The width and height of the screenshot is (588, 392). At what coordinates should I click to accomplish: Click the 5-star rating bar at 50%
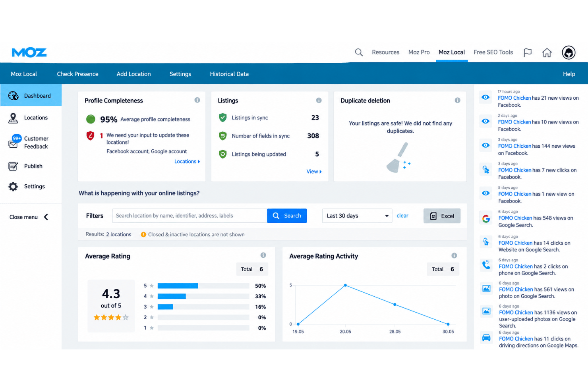click(203, 286)
